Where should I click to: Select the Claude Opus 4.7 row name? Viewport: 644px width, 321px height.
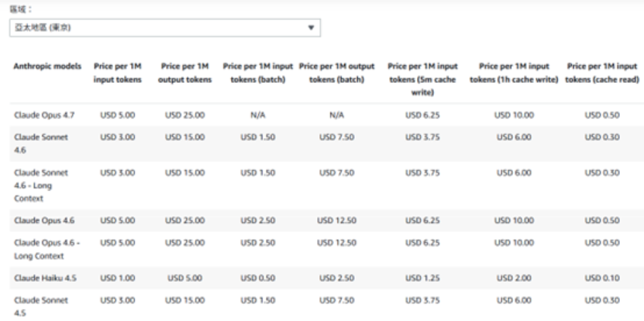click(x=44, y=115)
